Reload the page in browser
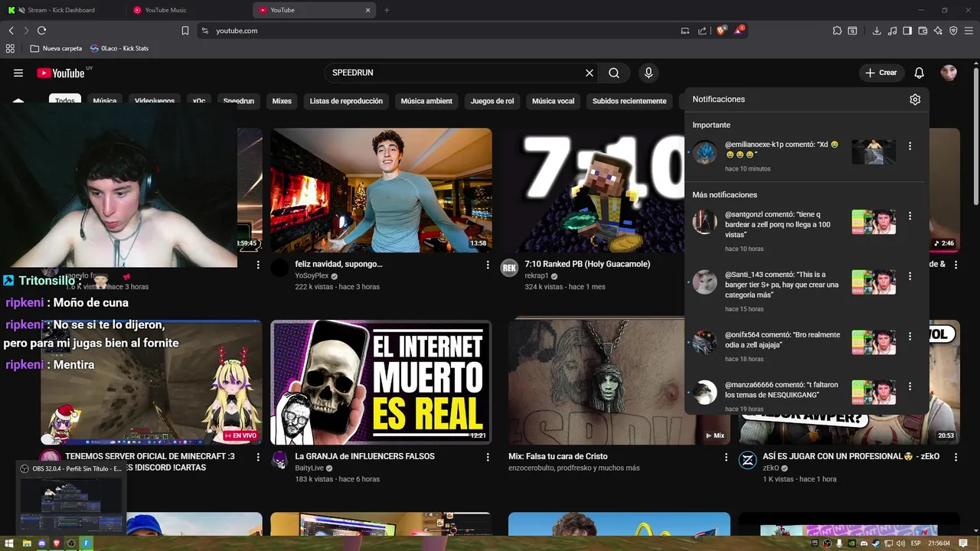This screenshot has width=980, height=551. click(x=41, y=31)
